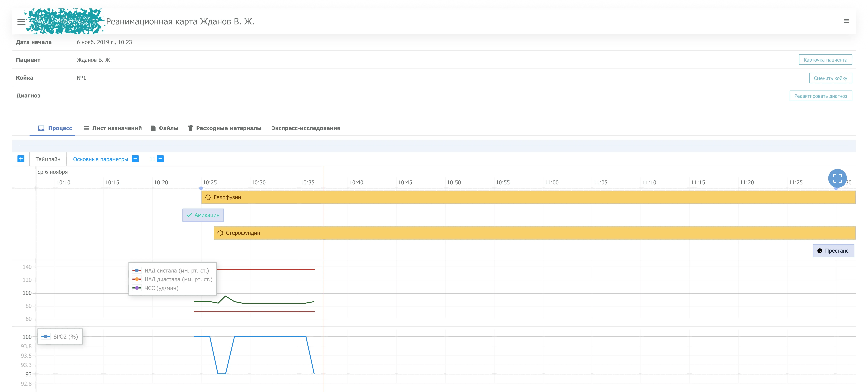Open the Расходные материалы tab
Screen dimensions: 868x392
click(x=225, y=128)
